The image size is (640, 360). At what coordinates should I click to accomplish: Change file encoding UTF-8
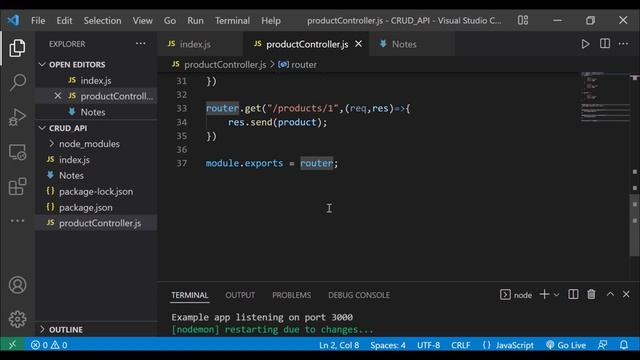[x=428, y=345]
